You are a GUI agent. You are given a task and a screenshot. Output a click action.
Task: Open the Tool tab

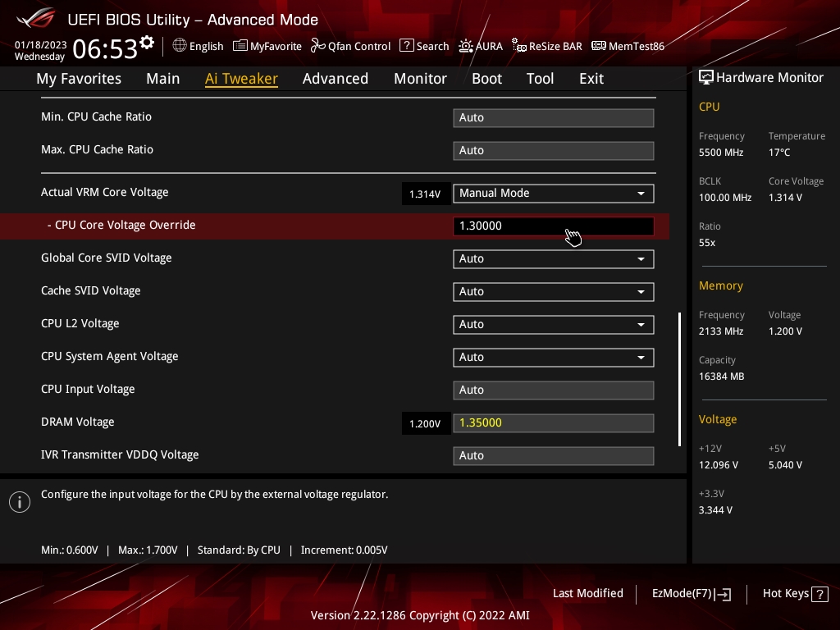(x=540, y=79)
